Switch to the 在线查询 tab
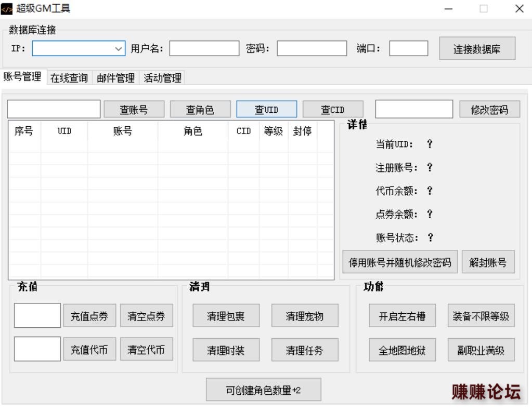Viewport: 532px width, 413px height. click(69, 78)
